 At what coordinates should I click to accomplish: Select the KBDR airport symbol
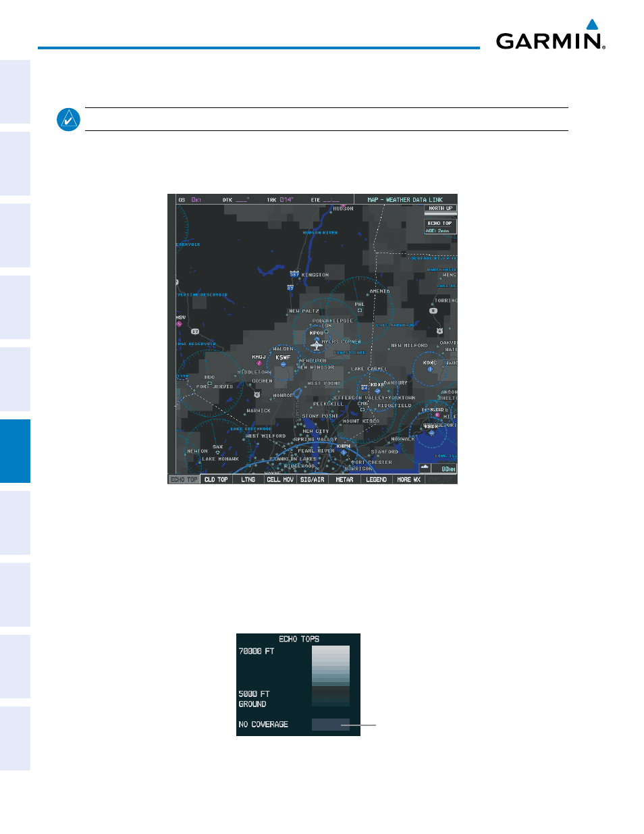coord(431,433)
